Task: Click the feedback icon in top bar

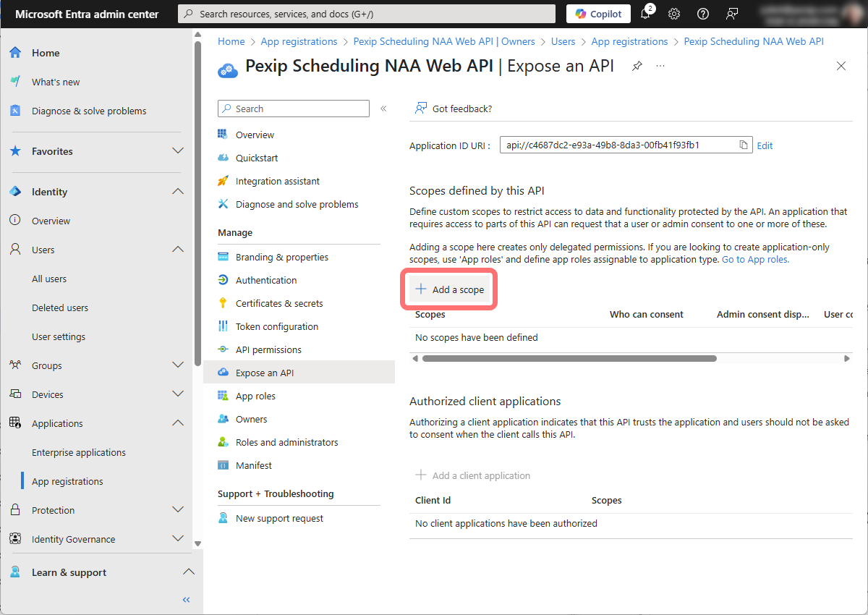Action: (732, 14)
